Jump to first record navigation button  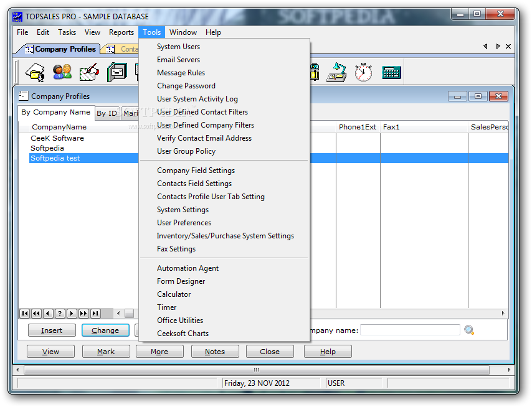pos(25,314)
